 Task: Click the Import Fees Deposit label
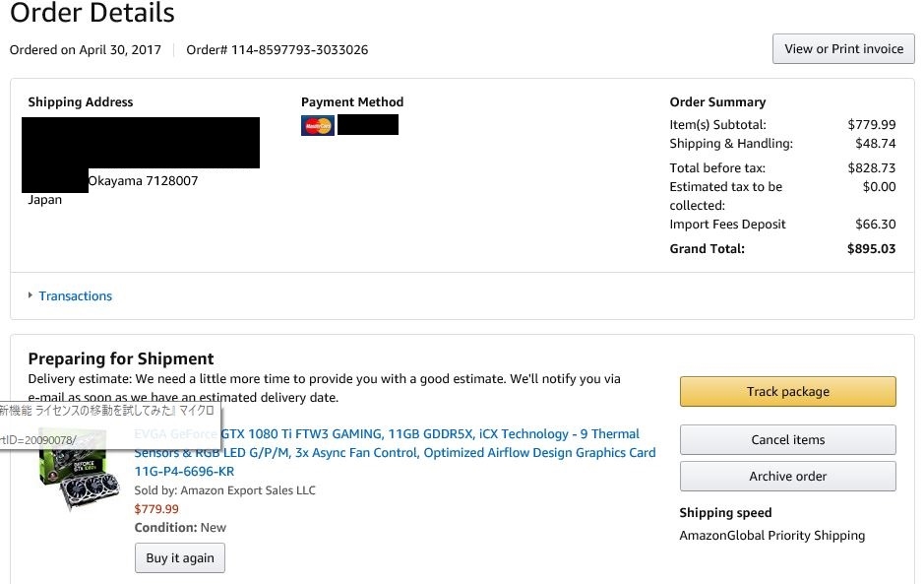pos(727,225)
